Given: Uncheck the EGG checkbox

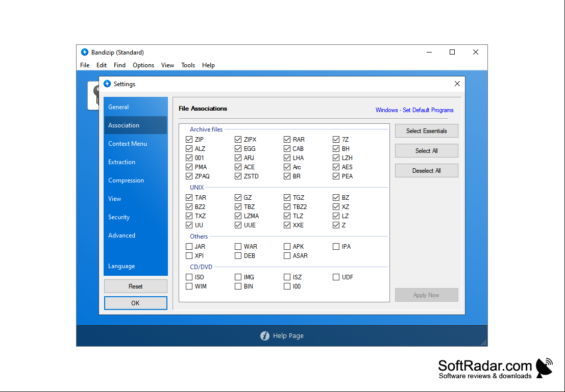Looking at the screenshot, I should point(238,149).
